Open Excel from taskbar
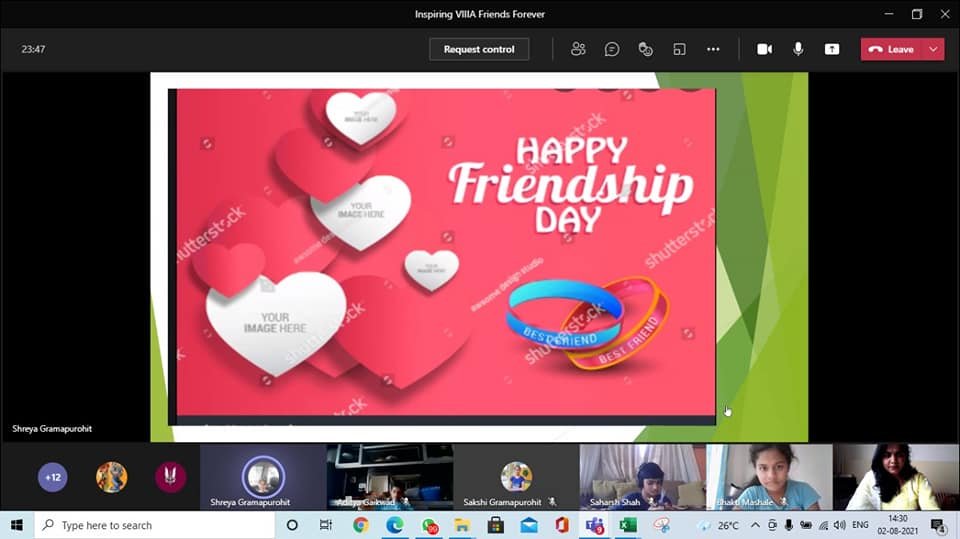The width and height of the screenshot is (960, 539). (x=628, y=525)
